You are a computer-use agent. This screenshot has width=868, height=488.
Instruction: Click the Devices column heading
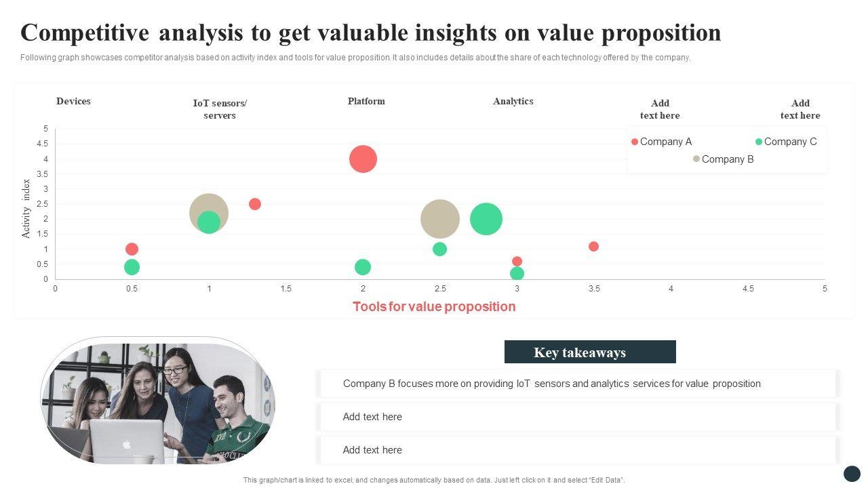[73, 102]
